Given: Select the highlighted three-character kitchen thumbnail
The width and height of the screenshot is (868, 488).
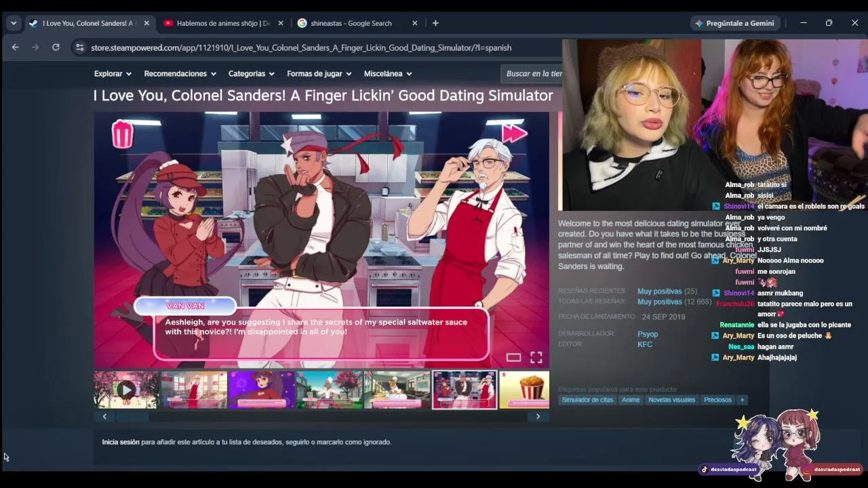Looking at the screenshot, I should pyautogui.click(x=465, y=390).
